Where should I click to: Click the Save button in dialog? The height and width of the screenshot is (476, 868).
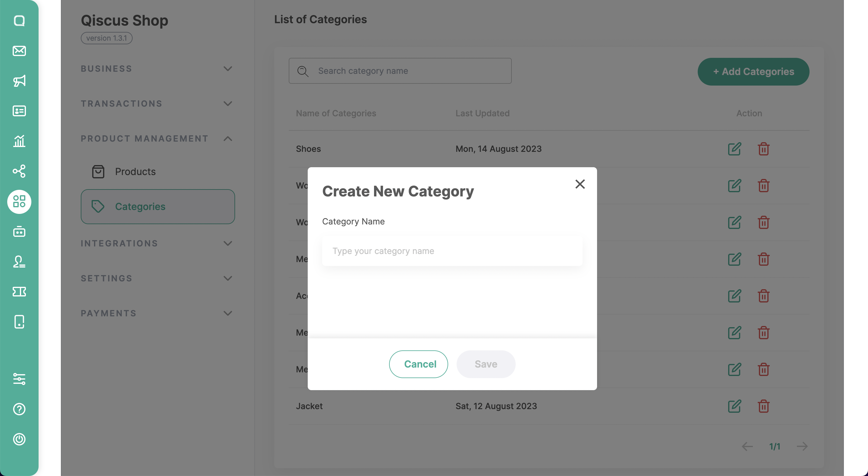486,364
